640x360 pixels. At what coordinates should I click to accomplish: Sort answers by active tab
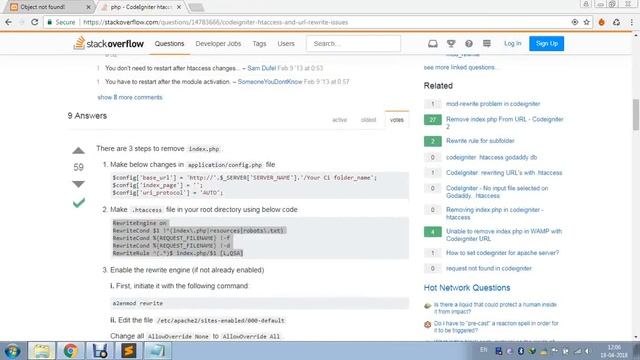click(x=339, y=120)
